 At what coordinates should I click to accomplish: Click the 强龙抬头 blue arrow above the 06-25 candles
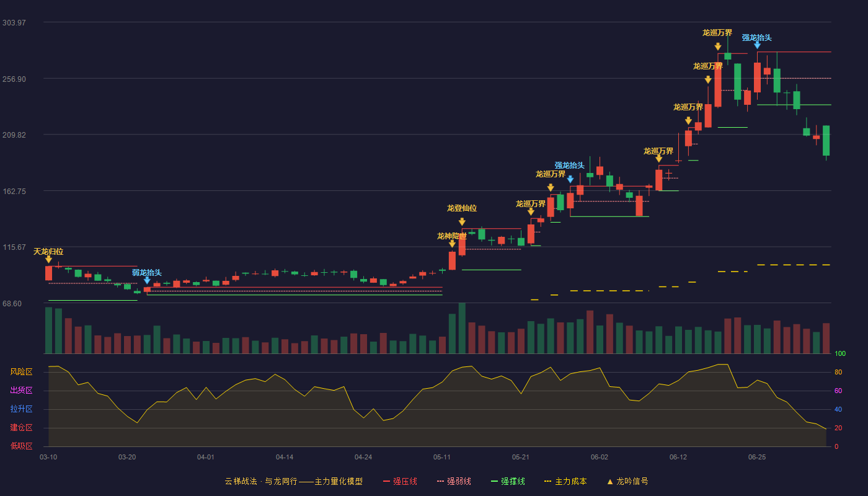pos(757,45)
